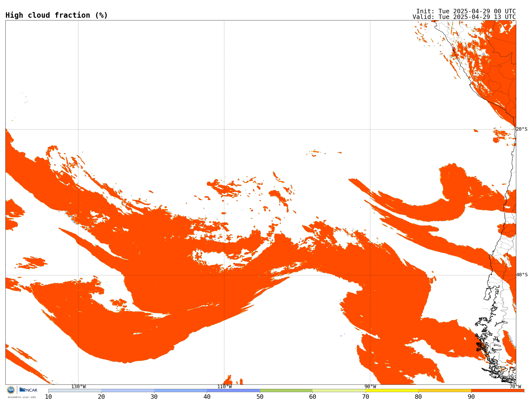Click the colorbar tick label 60

(313, 397)
